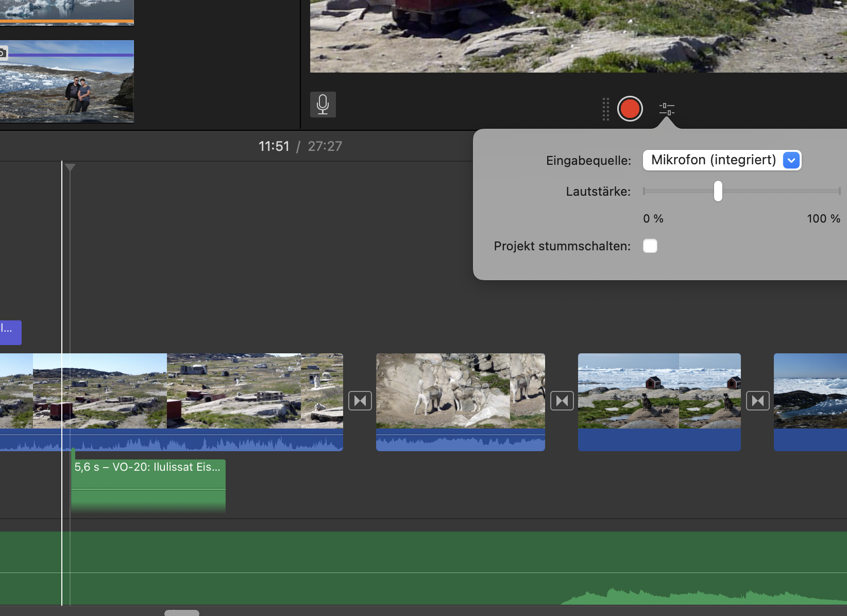Click the purple title clip above timeline
The image size is (847, 616).
coord(10,332)
